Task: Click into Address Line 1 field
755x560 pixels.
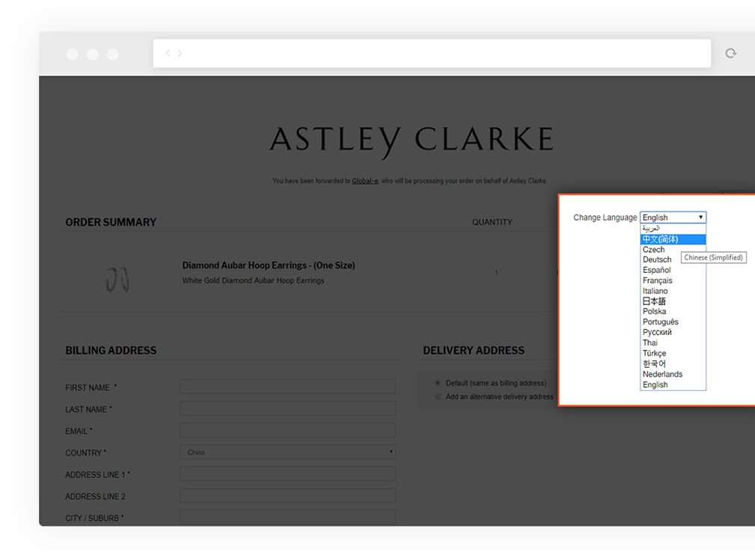Action: [x=288, y=474]
